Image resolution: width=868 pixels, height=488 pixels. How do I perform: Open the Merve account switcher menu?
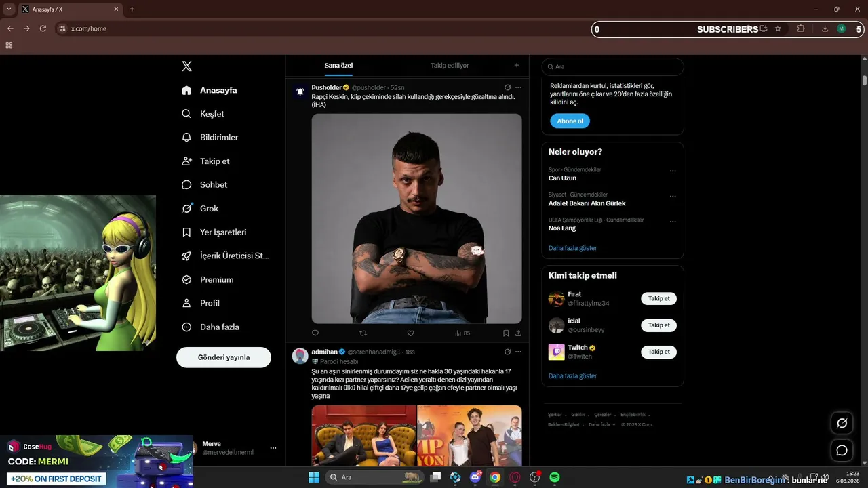pos(273,448)
